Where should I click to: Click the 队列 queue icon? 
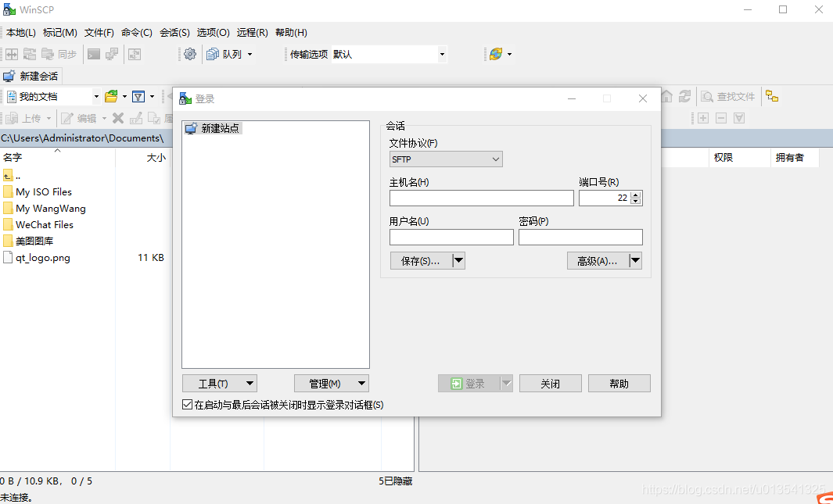pyautogui.click(x=224, y=54)
